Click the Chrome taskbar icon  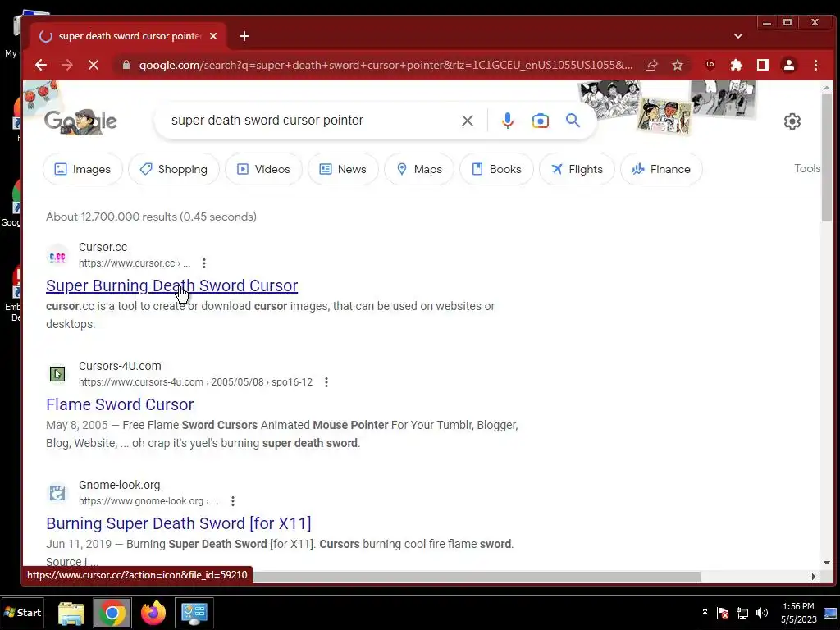[x=112, y=613]
